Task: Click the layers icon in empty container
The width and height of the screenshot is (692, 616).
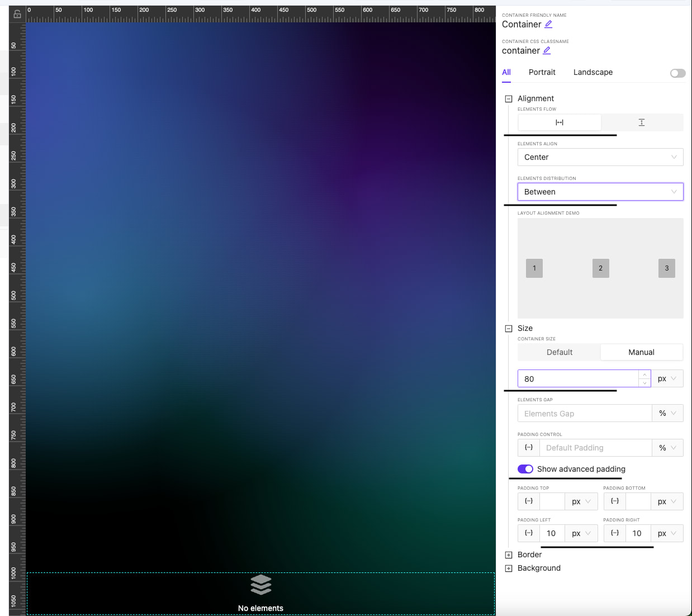Action: [x=260, y=585]
